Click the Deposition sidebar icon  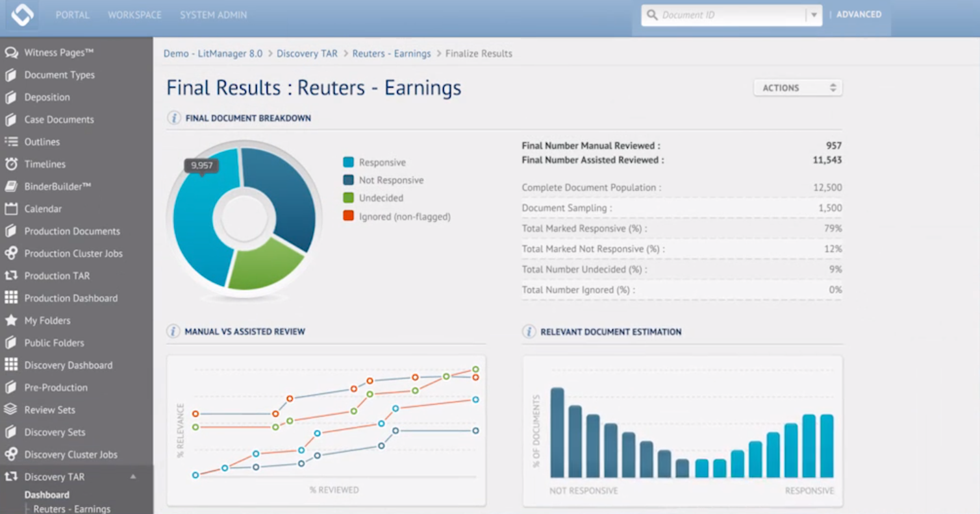(x=11, y=97)
